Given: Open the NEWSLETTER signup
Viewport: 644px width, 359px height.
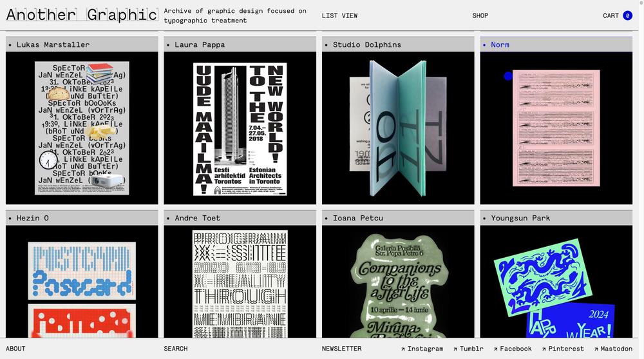Looking at the screenshot, I should [x=342, y=349].
